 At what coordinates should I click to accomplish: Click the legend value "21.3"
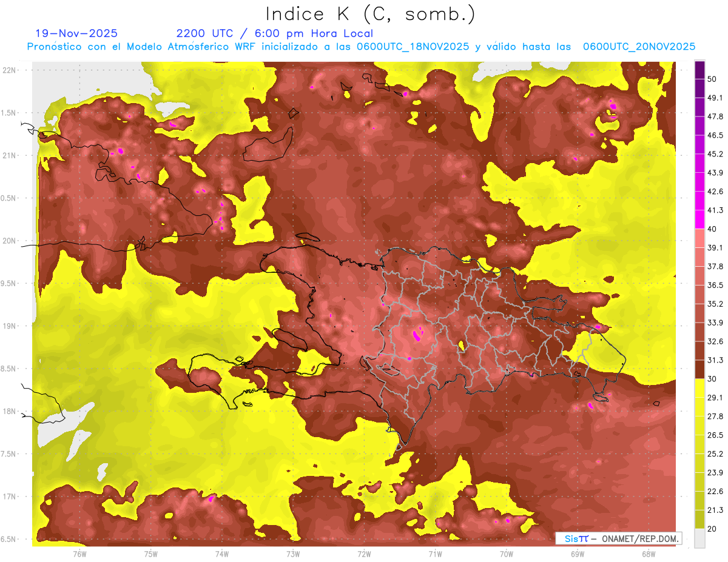715,510
